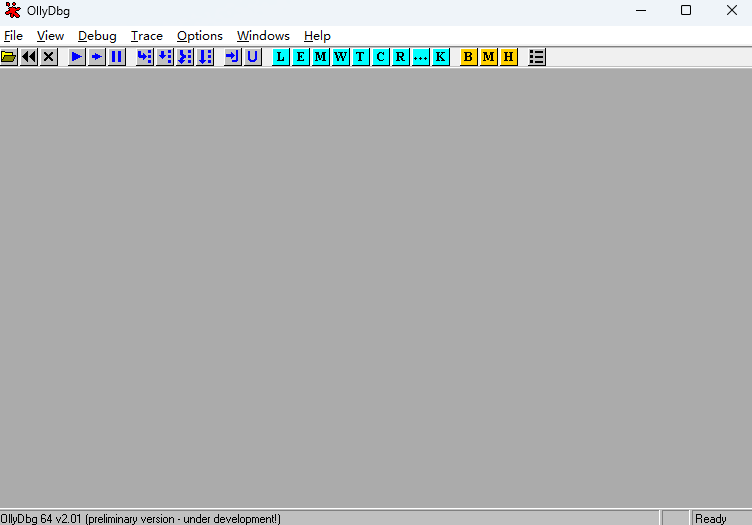Close the debugged program (X icon)
This screenshot has width=752, height=525.
pyautogui.click(x=48, y=57)
